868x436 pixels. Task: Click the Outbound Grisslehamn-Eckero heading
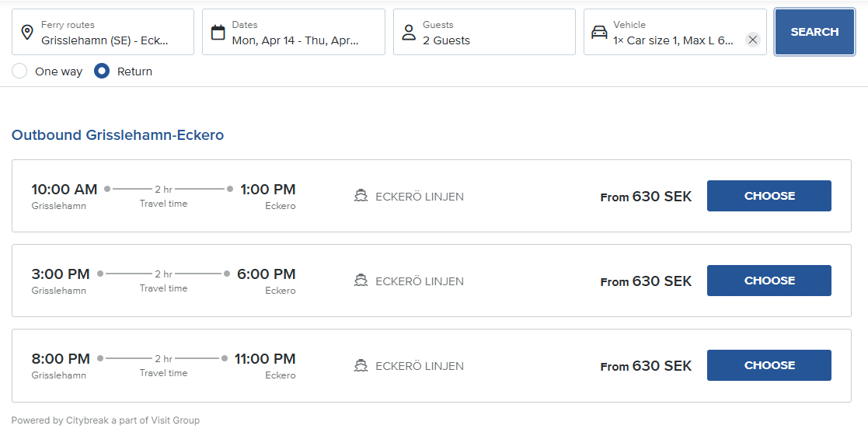[x=117, y=135]
